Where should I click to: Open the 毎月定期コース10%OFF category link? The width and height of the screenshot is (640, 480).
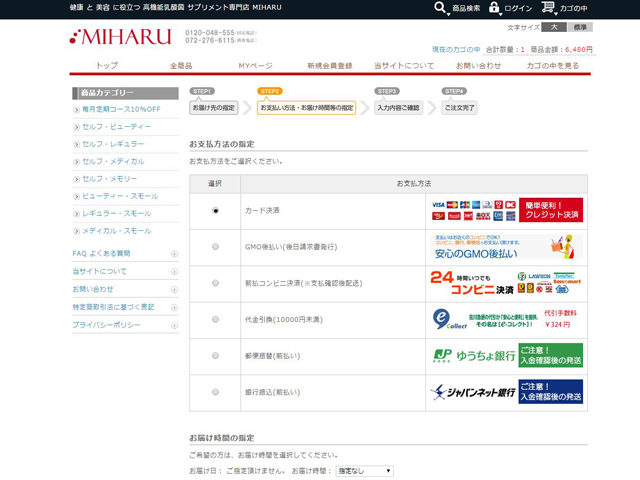coord(121,109)
